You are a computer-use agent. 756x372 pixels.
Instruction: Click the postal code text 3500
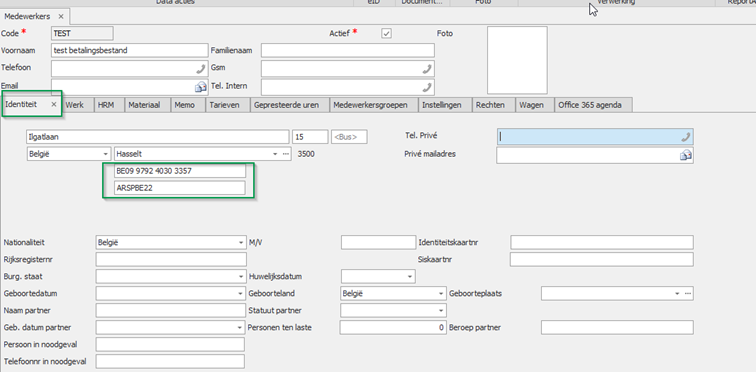pos(306,154)
